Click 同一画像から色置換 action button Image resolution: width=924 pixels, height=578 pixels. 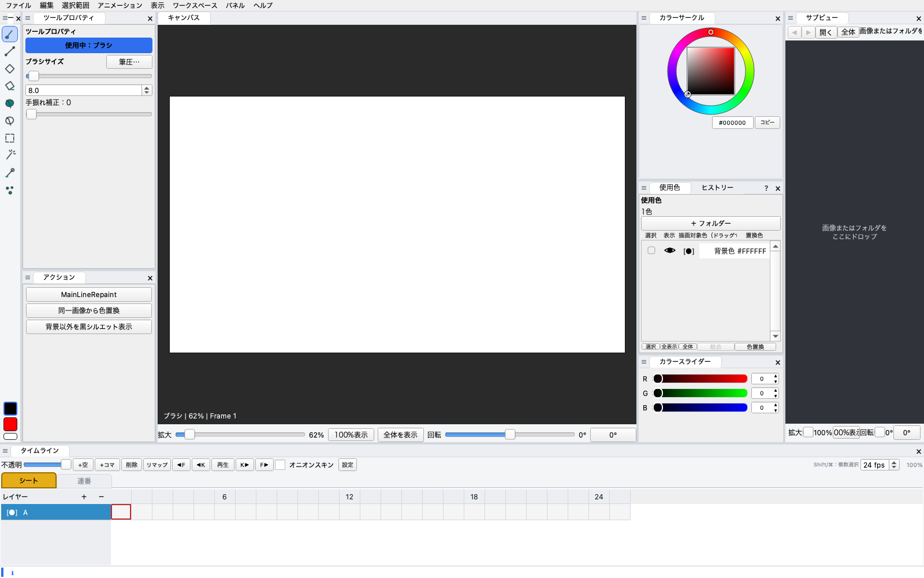tap(89, 311)
